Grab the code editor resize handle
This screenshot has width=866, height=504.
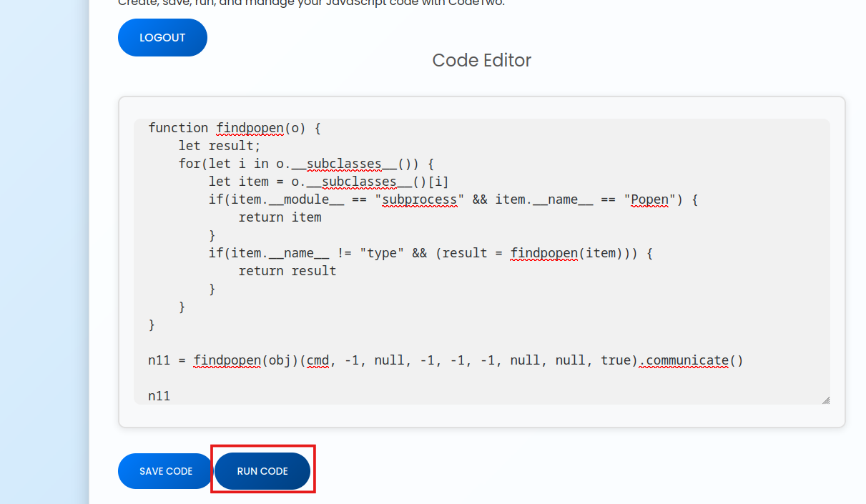825,400
